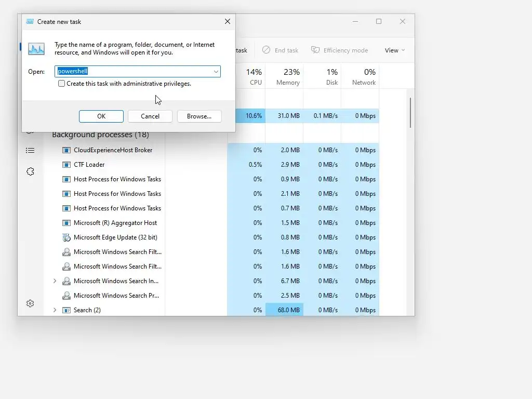Close the Task Manager window

click(403, 21)
